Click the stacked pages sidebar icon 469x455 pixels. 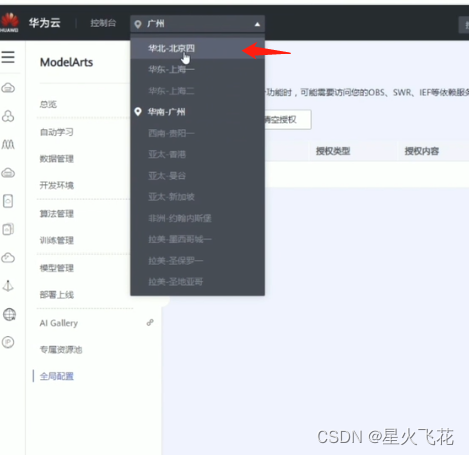pyautogui.click(x=8, y=229)
